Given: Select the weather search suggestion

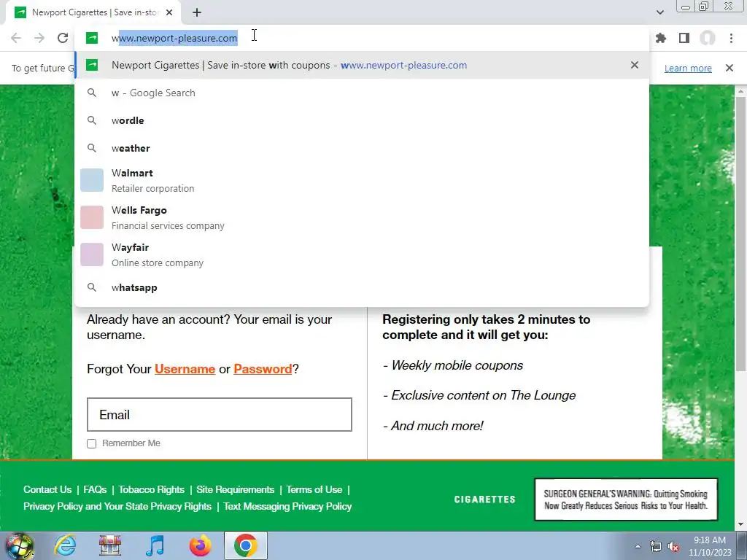Looking at the screenshot, I should pos(362,148).
